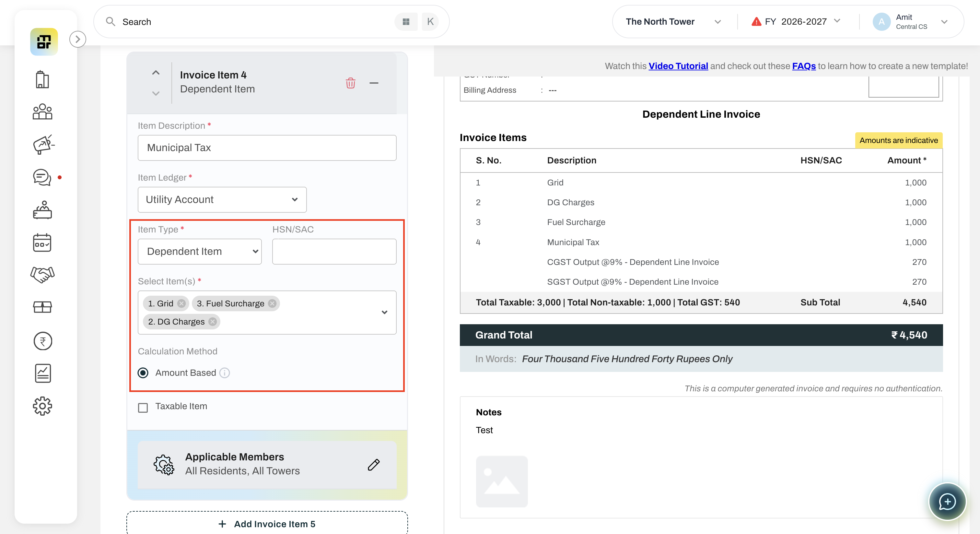The height and width of the screenshot is (534, 980).
Task: Open the Item Type Dependent Item dropdown
Action: tap(200, 251)
